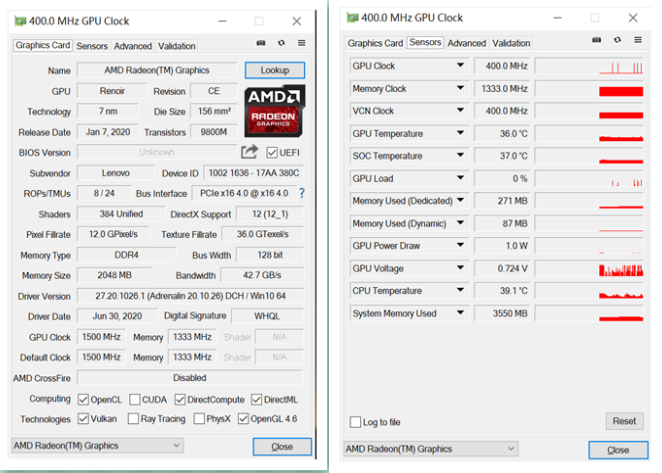Open System Memory Used dropdown arrow
The image size is (662, 473).
click(x=460, y=313)
